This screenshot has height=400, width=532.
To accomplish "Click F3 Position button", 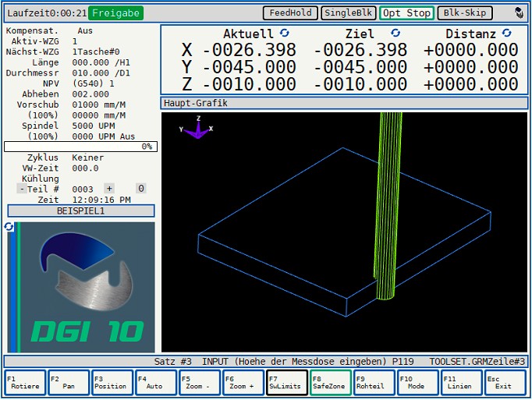I will (112, 383).
